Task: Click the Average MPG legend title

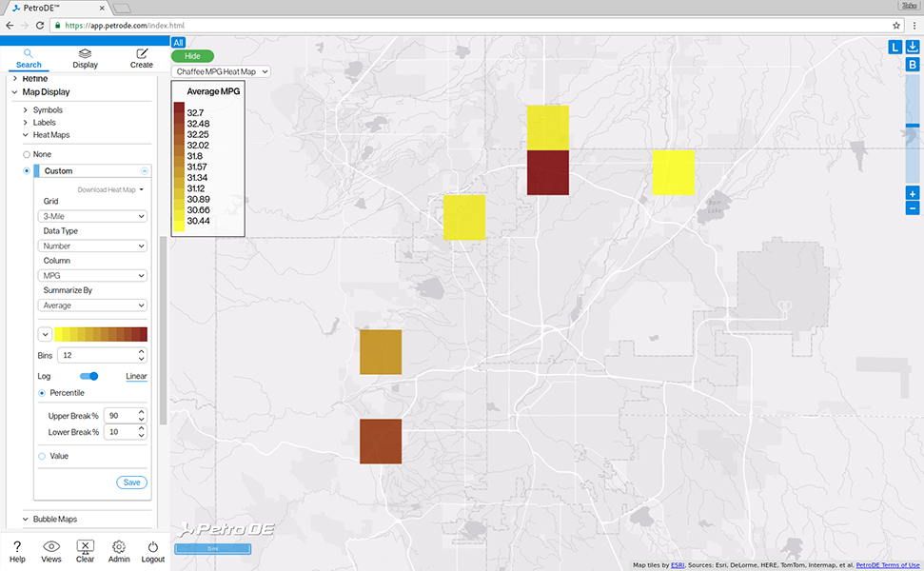Action: pos(213,91)
